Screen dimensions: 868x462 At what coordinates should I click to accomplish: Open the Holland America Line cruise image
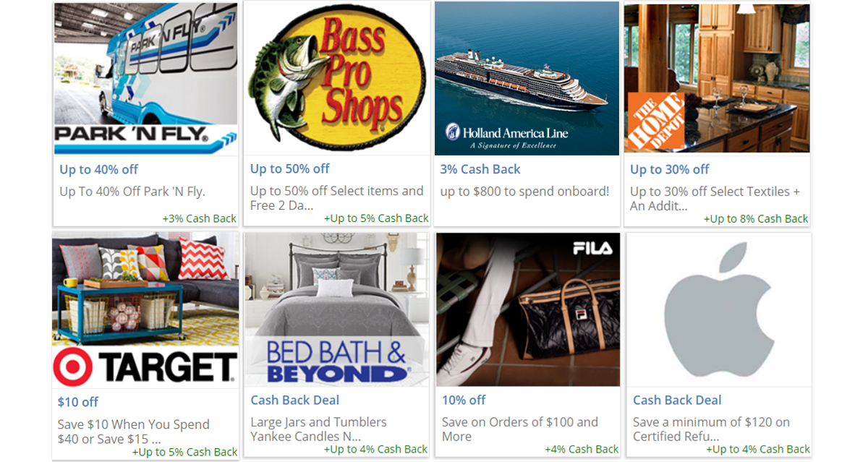(527, 78)
